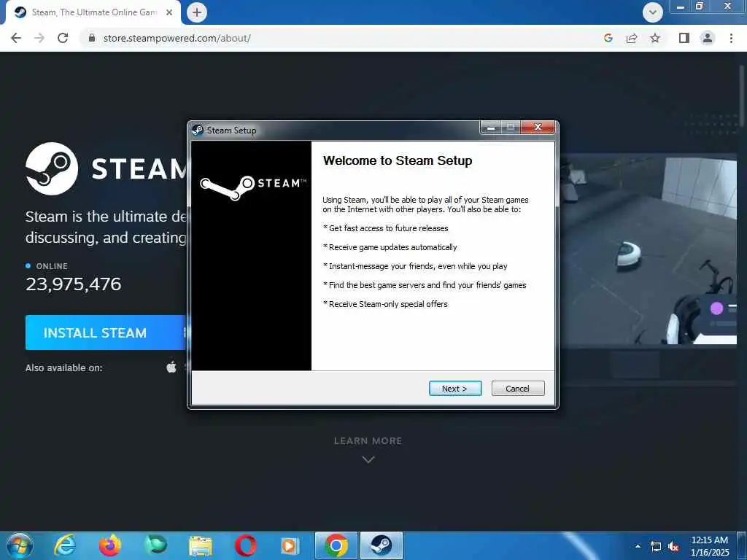The height and width of the screenshot is (560, 747).
Task: Click the Steam Setup title bar icon
Action: [x=198, y=130]
